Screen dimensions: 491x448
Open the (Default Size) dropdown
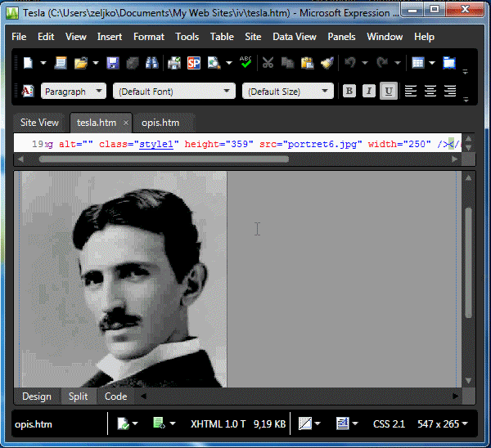point(288,91)
